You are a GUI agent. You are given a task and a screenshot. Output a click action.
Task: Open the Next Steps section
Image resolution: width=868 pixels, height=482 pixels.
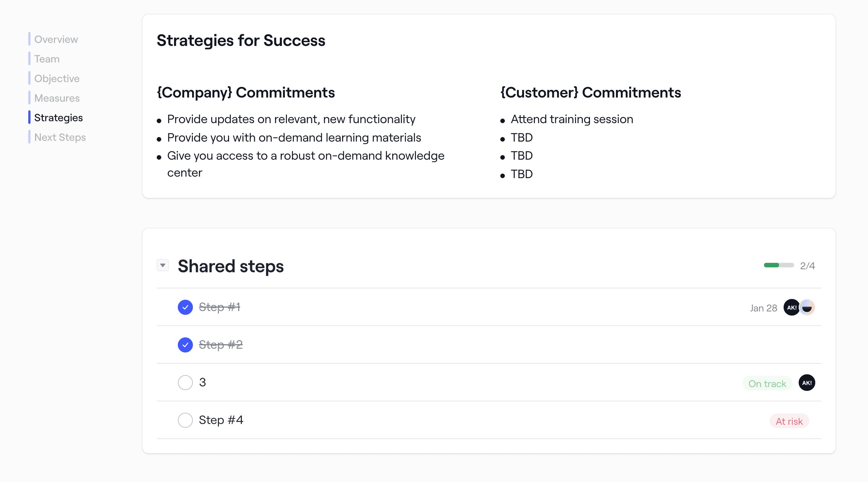click(x=60, y=137)
